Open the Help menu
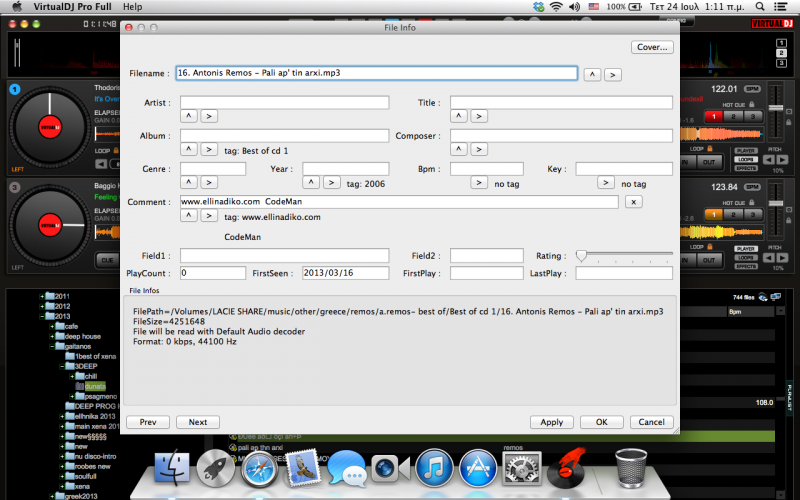This screenshot has width=800, height=500. coord(132,7)
